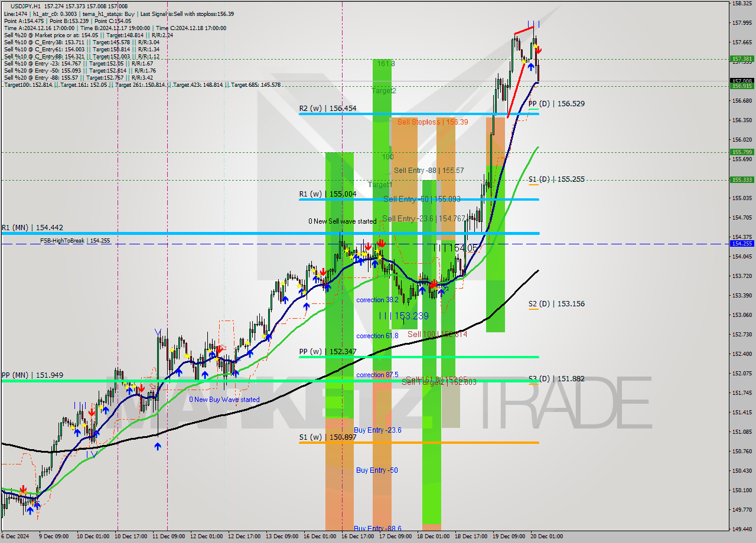Image resolution: width=756 pixels, height=543 pixels.
Task: Select the 'S1 (w) | 150.897' label
Action: pyautogui.click(x=328, y=437)
